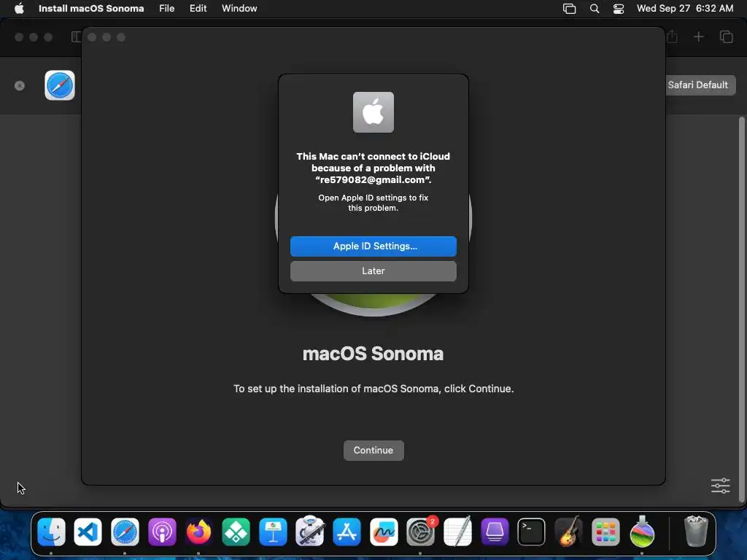The height and width of the screenshot is (560, 747).
Task: Click the small x button beside Safari icon
Action: click(x=20, y=86)
